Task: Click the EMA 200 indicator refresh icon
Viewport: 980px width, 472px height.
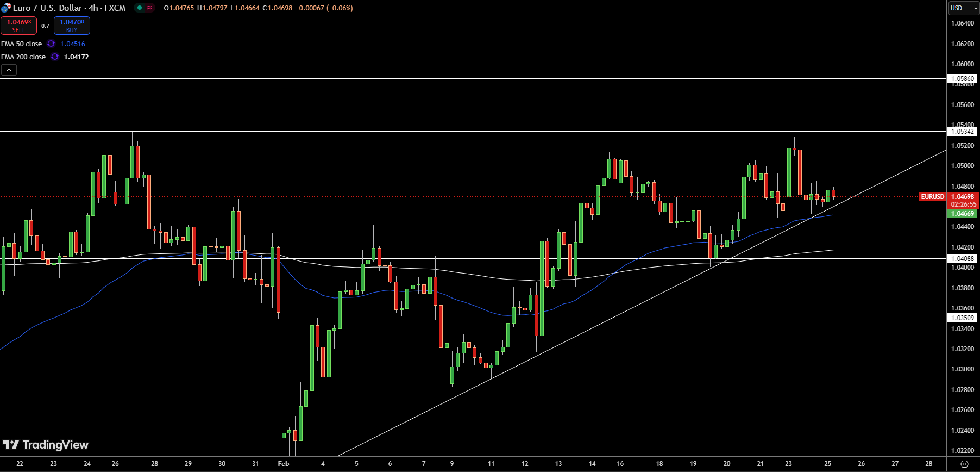Action: [55, 57]
